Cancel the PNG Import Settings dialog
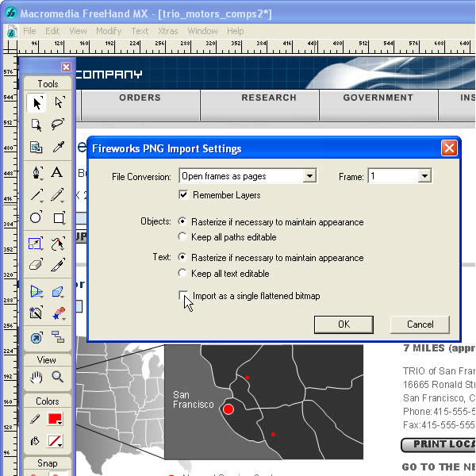The height and width of the screenshot is (476, 476). (420, 324)
